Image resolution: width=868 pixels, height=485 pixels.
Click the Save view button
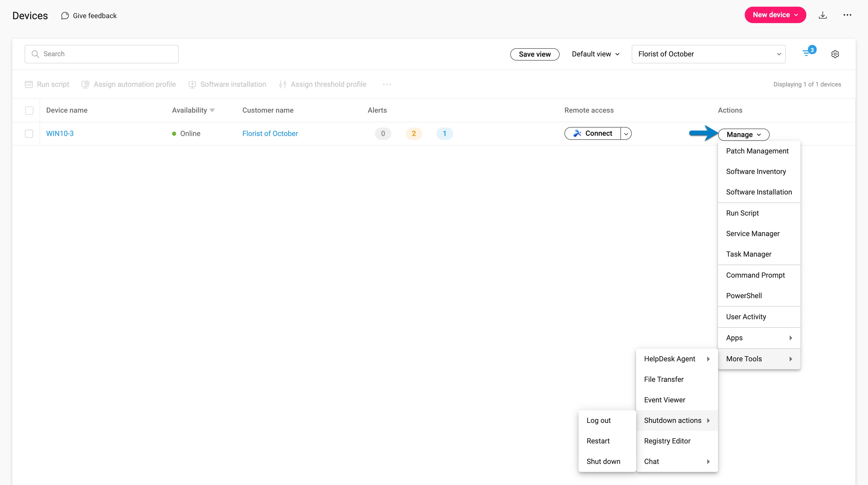click(x=534, y=54)
